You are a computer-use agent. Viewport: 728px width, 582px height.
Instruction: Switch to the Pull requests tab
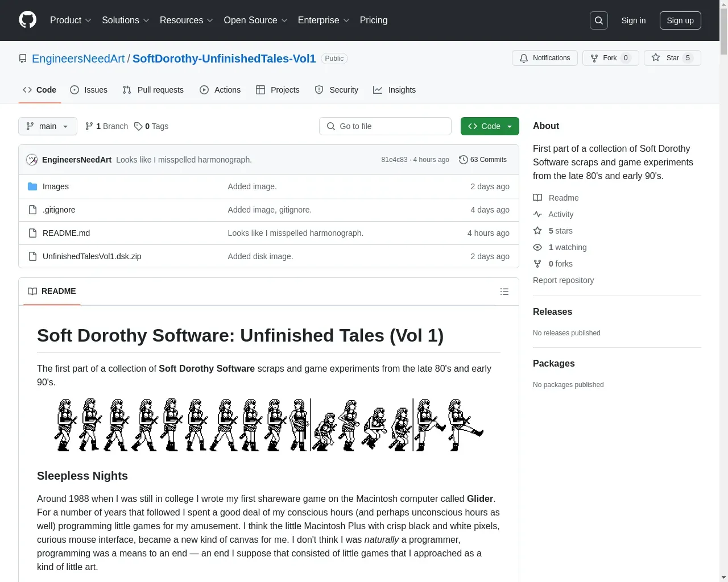[x=153, y=90]
